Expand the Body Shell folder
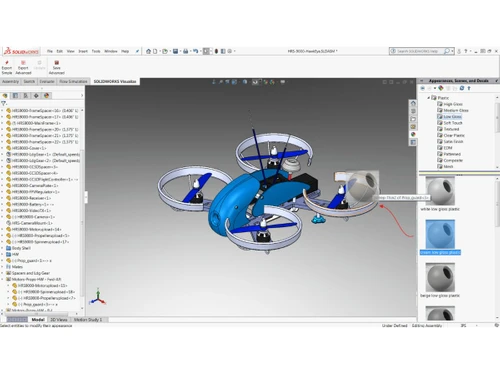 (x=2, y=248)
